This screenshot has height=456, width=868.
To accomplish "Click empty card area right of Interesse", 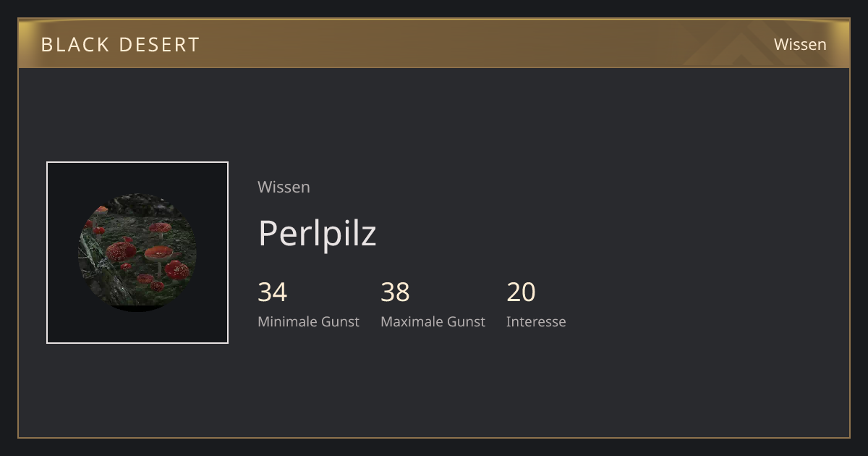I will click(702, 304).
